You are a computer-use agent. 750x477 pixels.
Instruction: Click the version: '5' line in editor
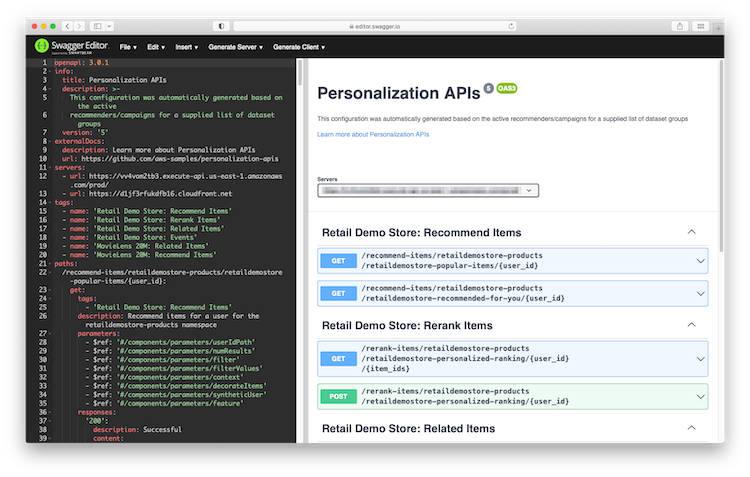click(85, 133)
